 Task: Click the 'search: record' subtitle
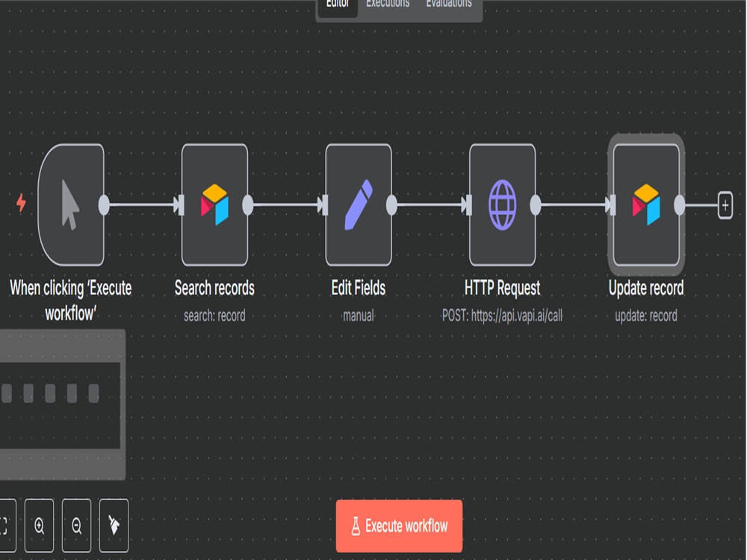(x=214, y=315)
